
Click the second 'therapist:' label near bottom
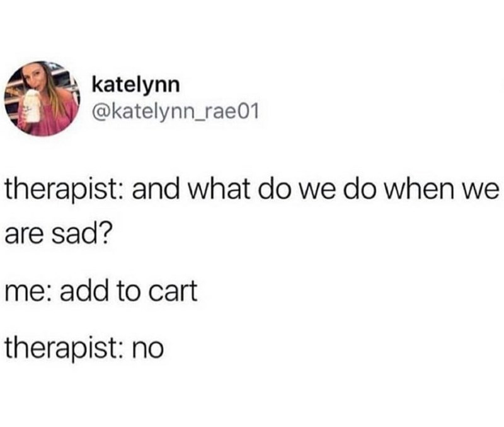[x=64, y=348]
